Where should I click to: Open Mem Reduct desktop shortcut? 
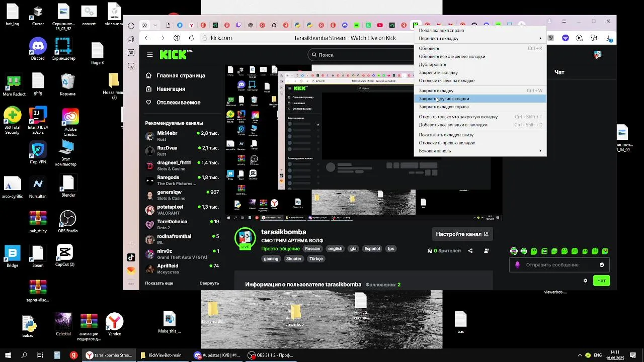point(14,85)
